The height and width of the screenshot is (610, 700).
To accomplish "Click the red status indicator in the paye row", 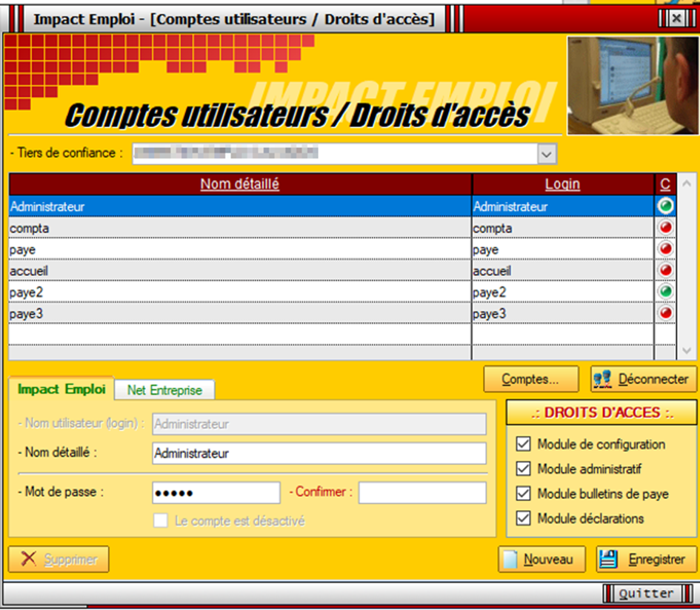I will point(665,249).
